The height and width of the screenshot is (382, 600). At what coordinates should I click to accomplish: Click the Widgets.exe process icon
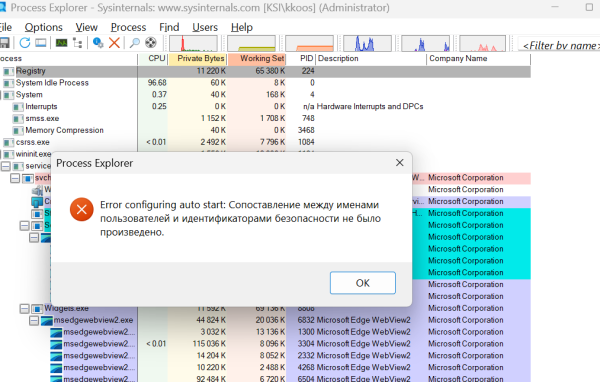click(37, 309)
